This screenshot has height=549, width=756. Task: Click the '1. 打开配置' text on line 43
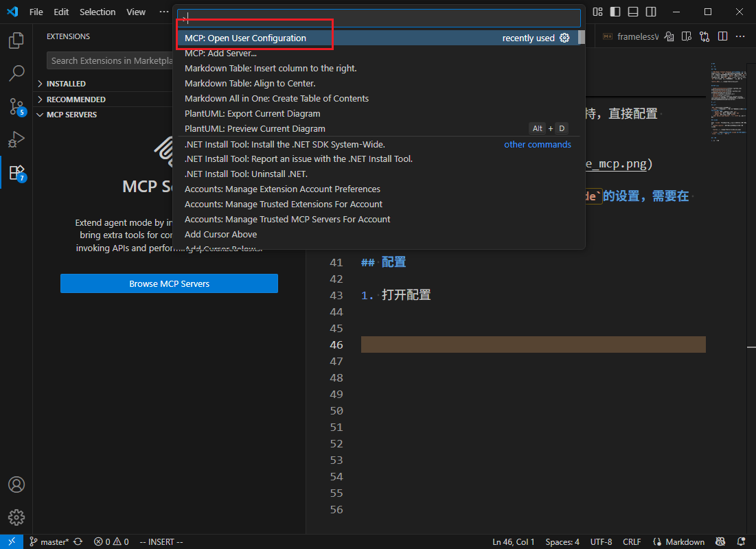tap(396, 295)
